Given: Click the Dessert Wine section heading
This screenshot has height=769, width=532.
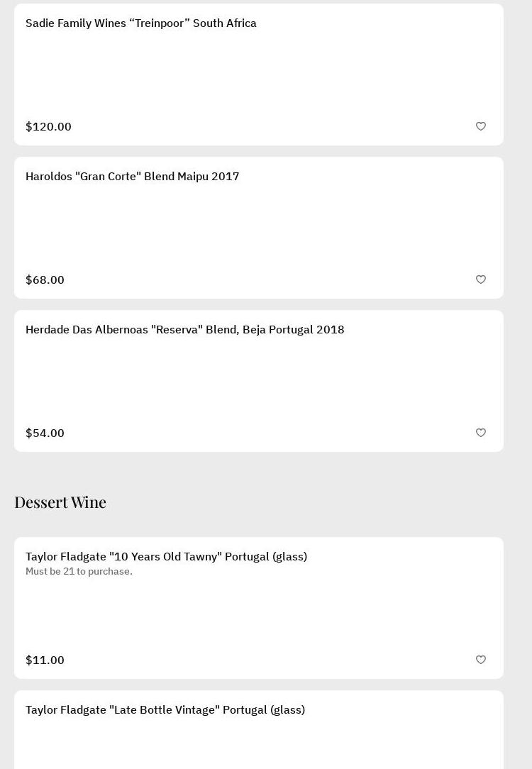Looking at the screenshot, I should 60,502.
